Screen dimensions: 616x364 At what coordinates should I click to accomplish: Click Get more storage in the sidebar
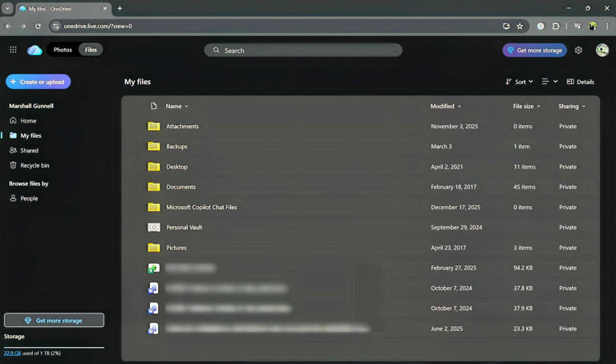[55, 321]
